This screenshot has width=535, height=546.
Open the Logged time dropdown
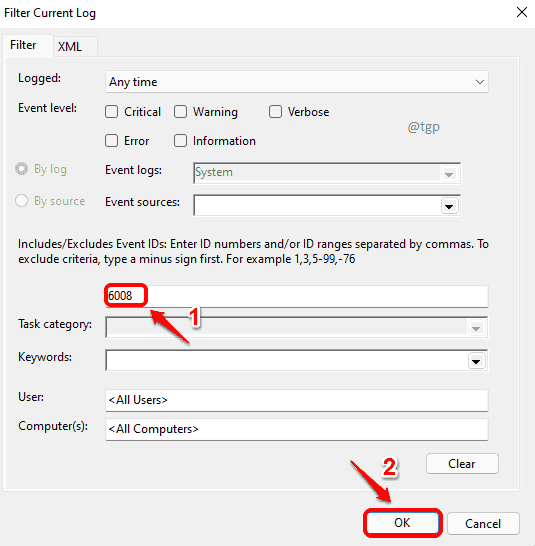tap(297, 82)
